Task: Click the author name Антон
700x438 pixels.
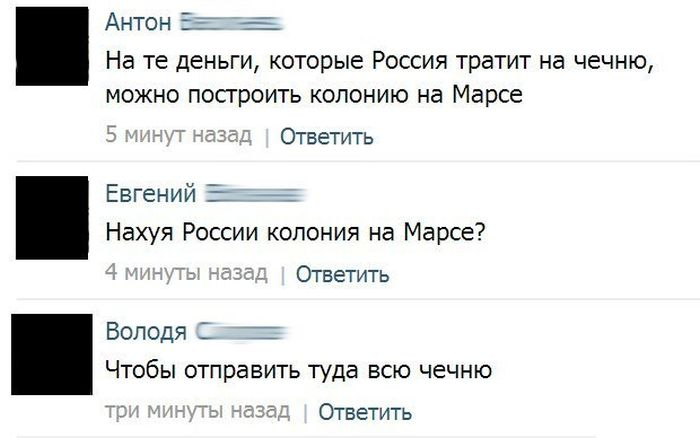Action: 139,23
